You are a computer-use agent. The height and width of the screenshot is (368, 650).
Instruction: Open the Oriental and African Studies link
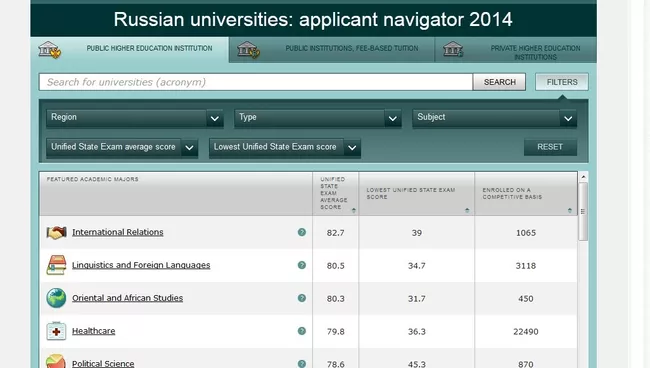(x=127, y=298)
